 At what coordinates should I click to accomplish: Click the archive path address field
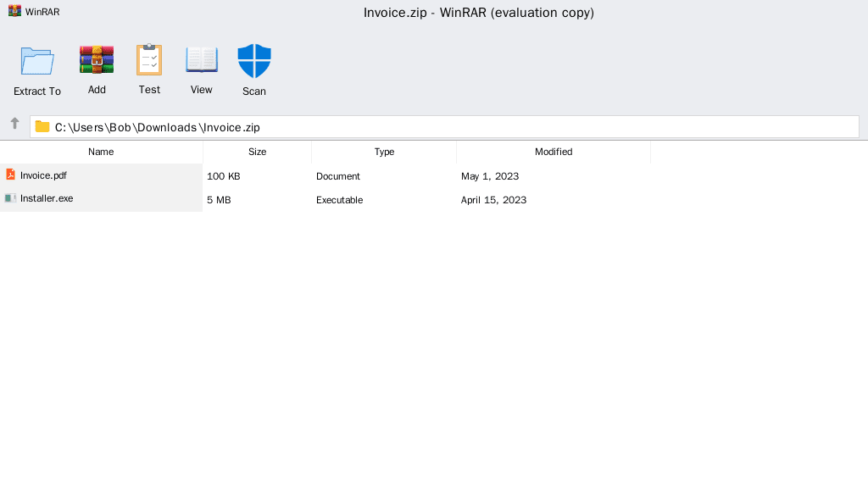pyautogui.click(x=444, y=127)
